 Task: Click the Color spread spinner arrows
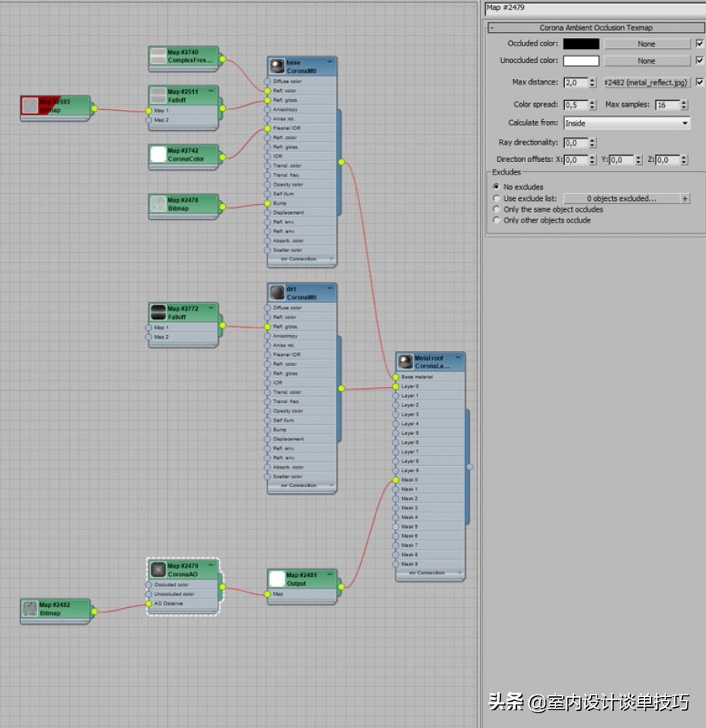(592, 105)
